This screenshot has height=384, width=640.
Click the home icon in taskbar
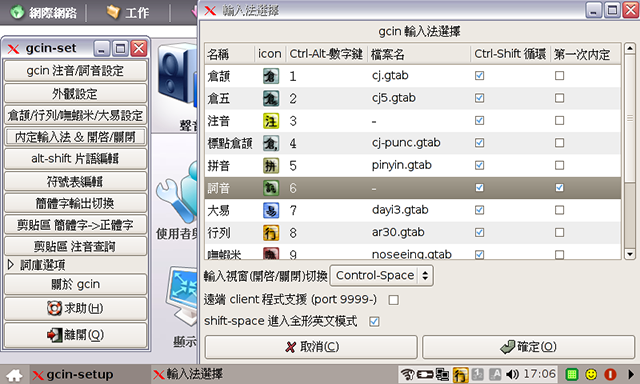coord(14,375)
